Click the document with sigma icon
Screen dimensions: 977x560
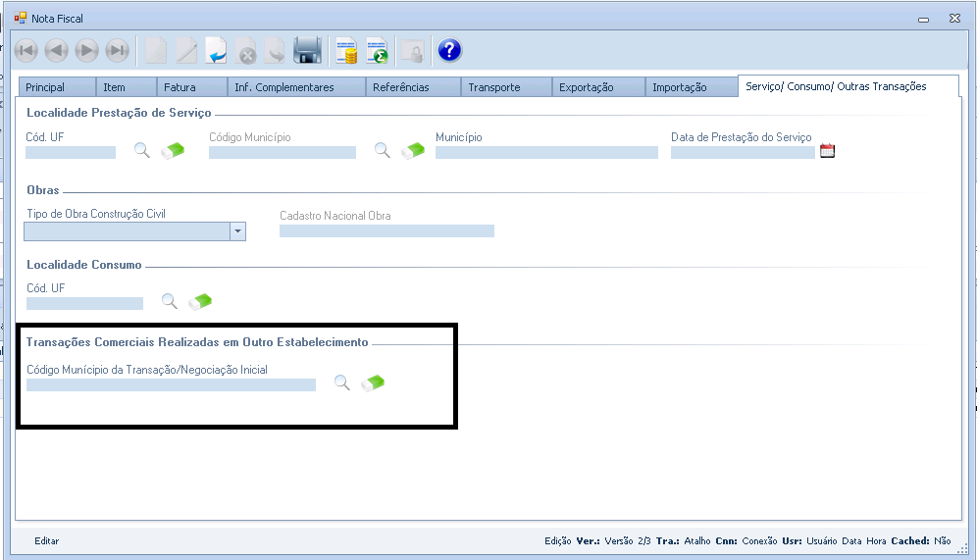click(x=377, y=50)
